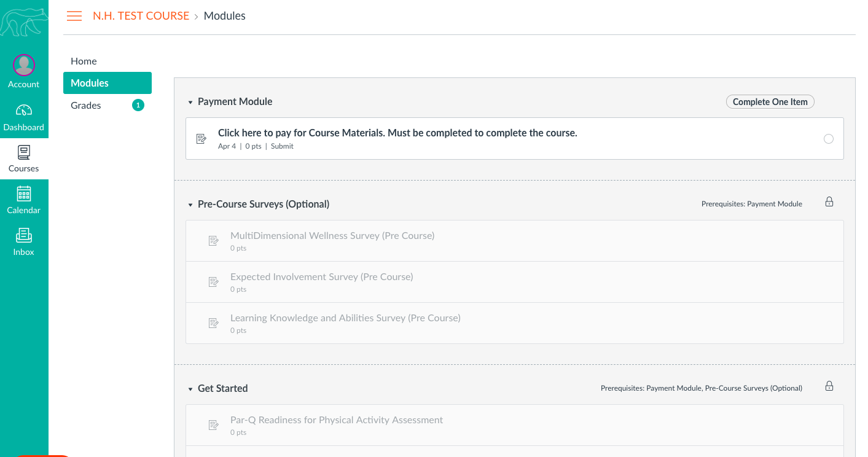868x457 pixels.
Task: Select Grades in course navigation
Action: [x=85, y=105]
